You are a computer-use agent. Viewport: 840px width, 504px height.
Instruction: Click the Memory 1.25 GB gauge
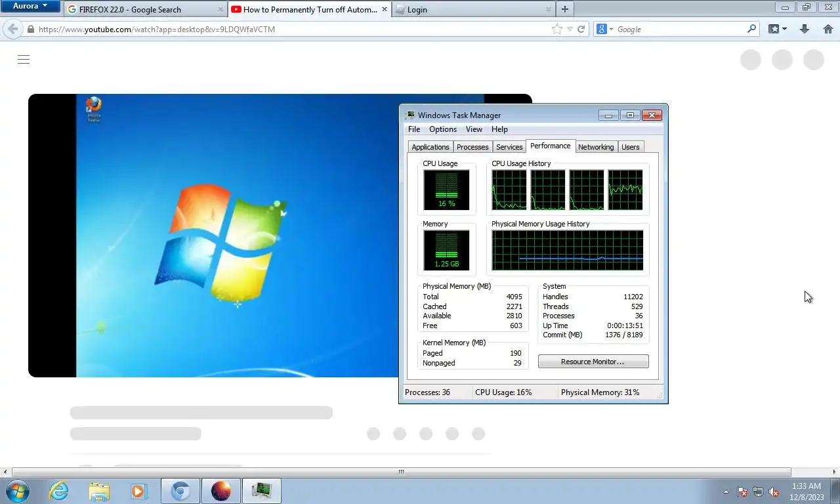click(446, 250)
